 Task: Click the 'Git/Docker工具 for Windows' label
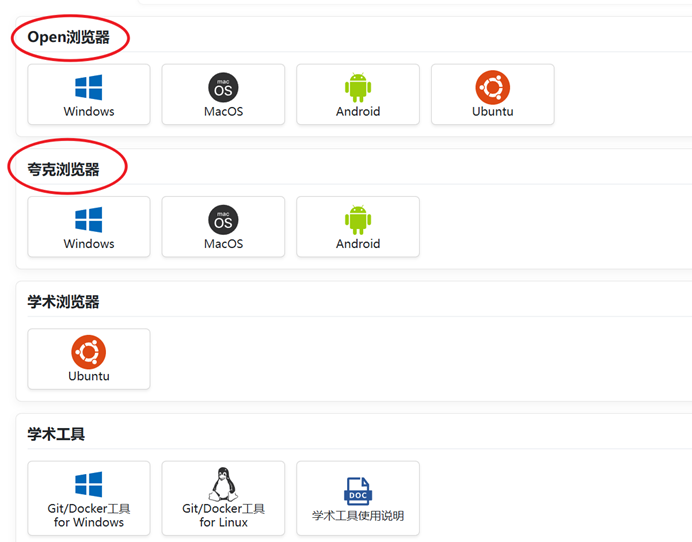pos(89,515)
